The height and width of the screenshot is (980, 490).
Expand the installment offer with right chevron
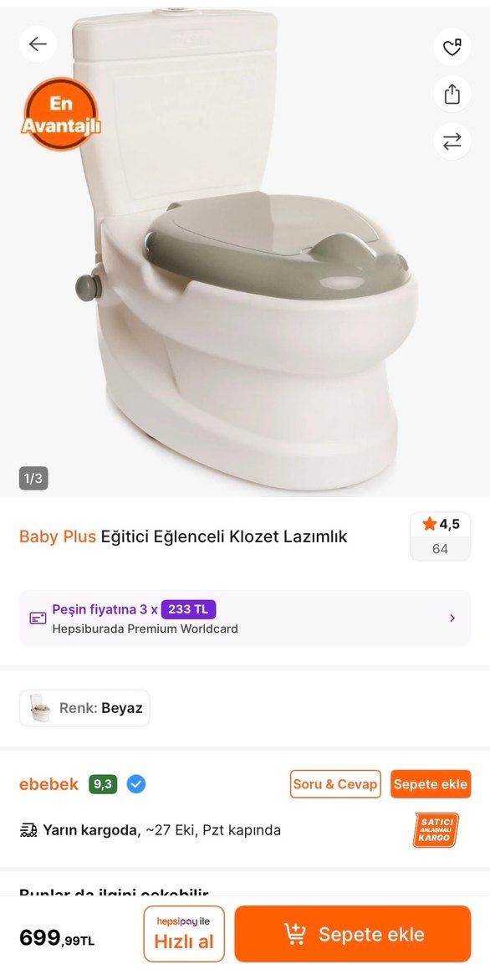(x=452, y=618)
